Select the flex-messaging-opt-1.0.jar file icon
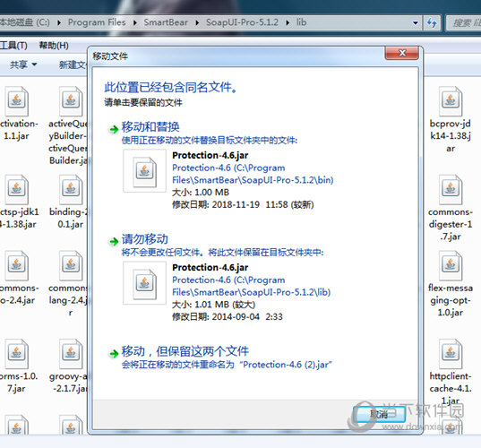 click(451, 265)
